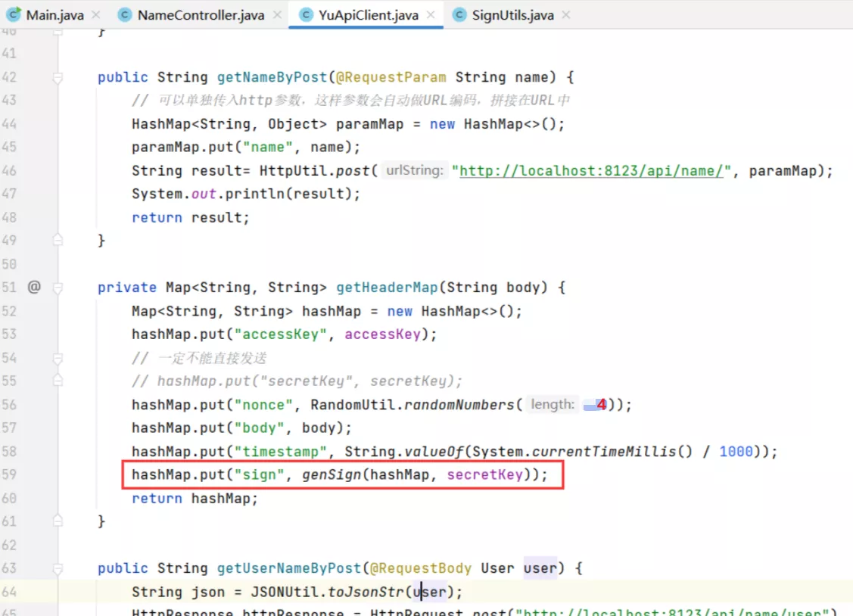Click the NameController.java class icon

[x=125, y=14]
